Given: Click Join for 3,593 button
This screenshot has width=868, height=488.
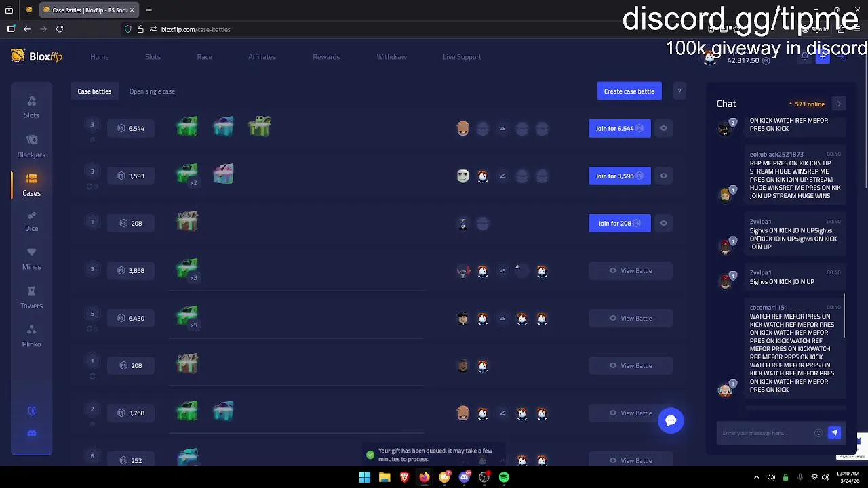Looking at the screenshot, I should click(619, 176).
